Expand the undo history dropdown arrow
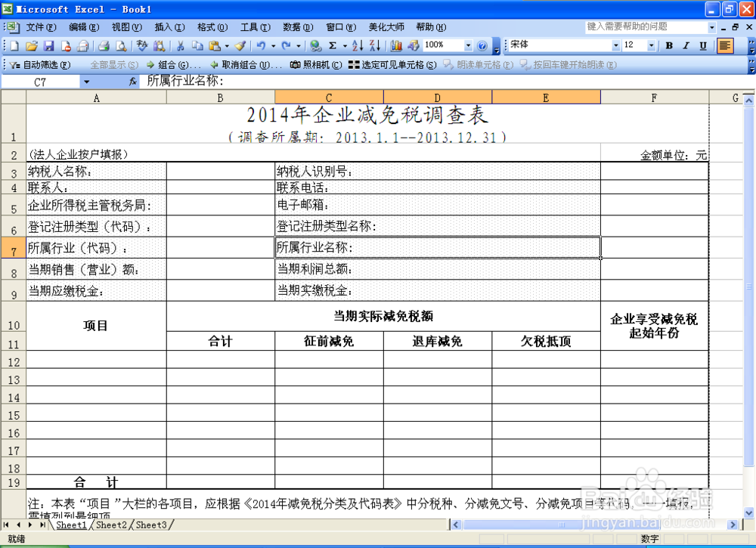Image resolution: width=756 pixels, height=548 pixels. tap(273, 46)
